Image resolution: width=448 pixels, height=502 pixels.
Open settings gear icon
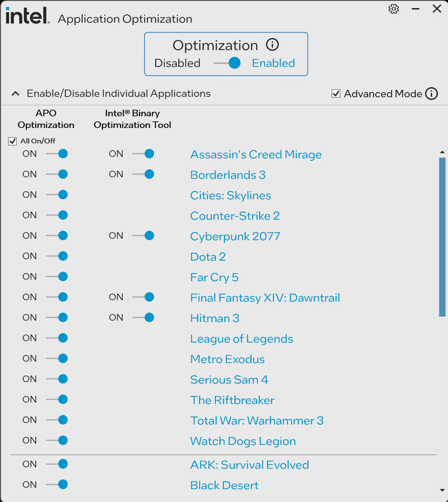[x=394, y=9]
